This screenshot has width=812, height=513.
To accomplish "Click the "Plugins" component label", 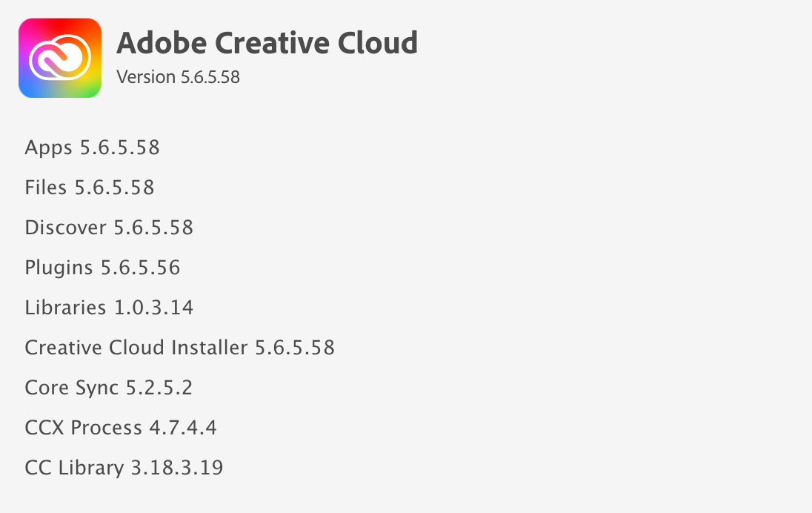I will pos(59,267).
